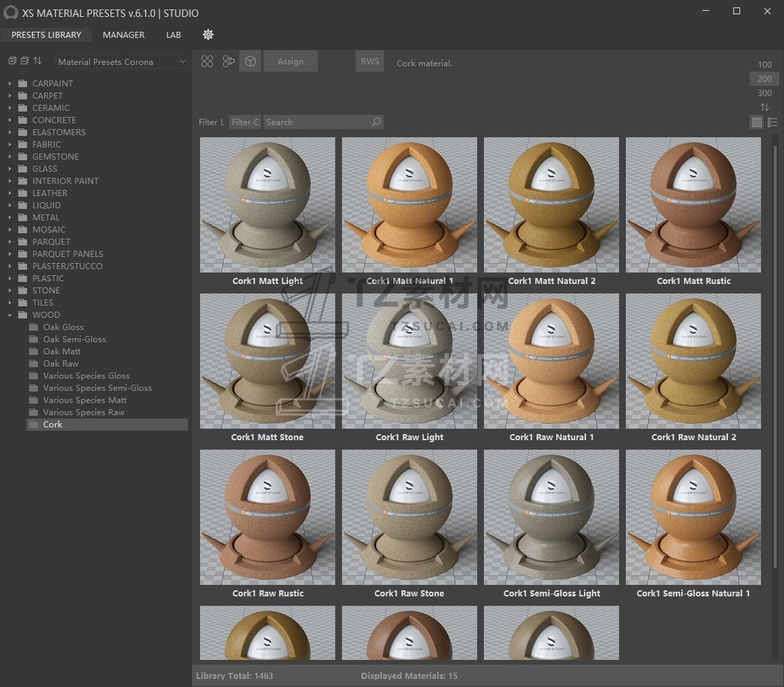Collapse all folders using the minus-box icon

pyautogui.click(x=24, y=61)
